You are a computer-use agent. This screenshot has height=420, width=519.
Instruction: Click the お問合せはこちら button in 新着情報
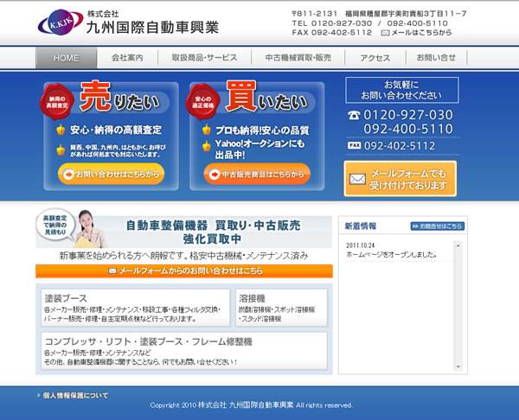(x=437, y=226)
